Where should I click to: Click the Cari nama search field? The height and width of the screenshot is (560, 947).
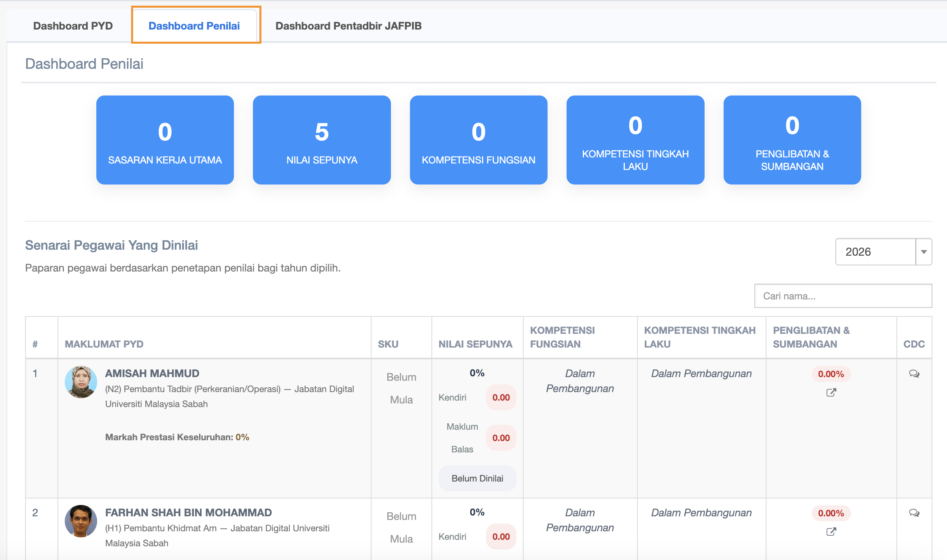[843, 296]
